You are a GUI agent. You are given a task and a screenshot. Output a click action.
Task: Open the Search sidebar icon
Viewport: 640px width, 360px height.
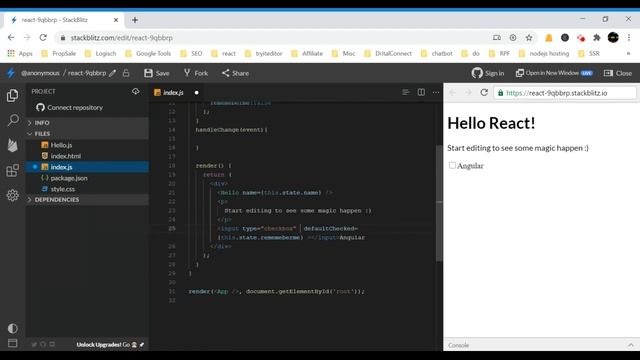(13, 120)
